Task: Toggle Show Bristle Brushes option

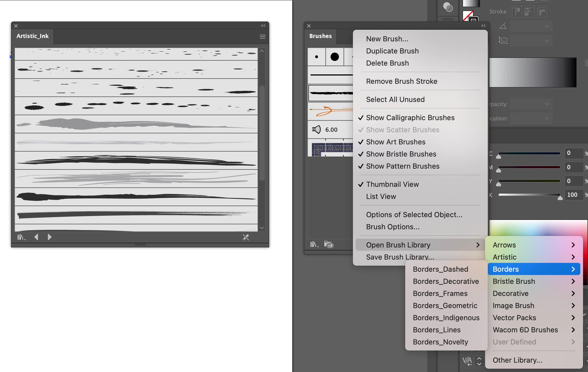Action: pos(401,154)
